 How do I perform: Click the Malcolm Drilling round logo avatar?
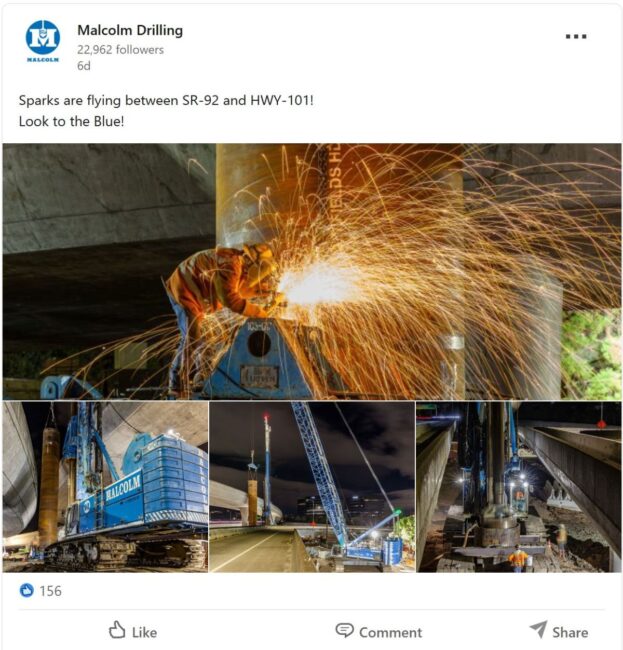[x=43, y=37]
